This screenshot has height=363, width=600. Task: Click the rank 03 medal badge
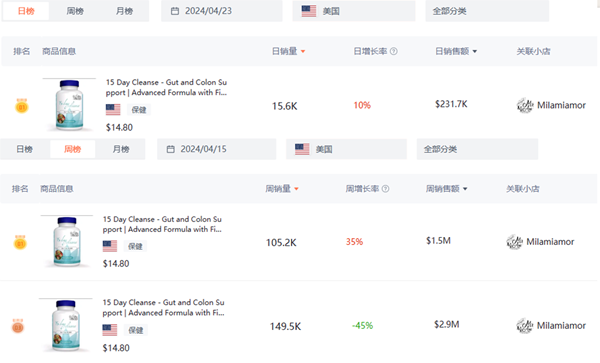18,326
